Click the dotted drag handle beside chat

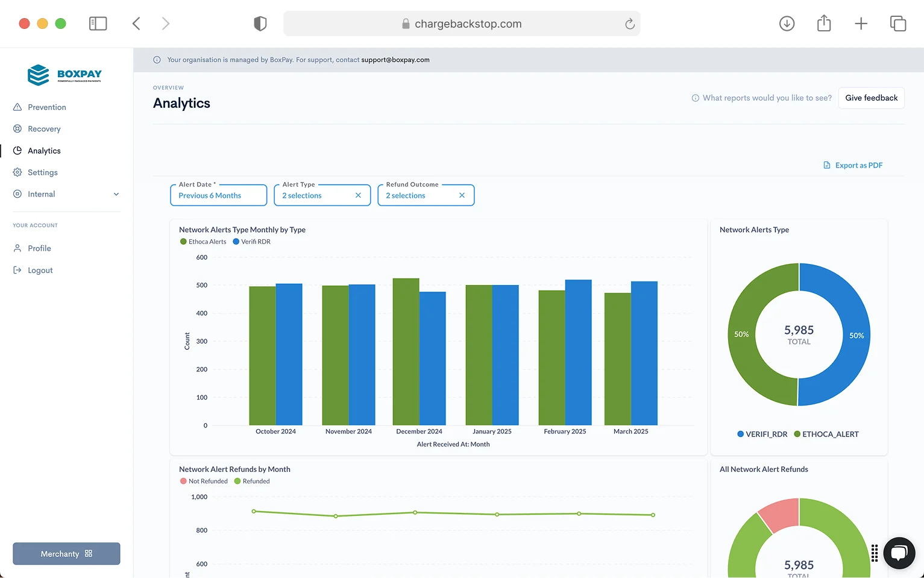pyautogui.click(x=874, y=553)
